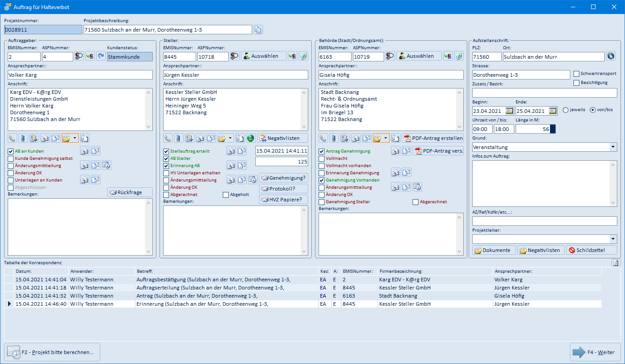Image resolution: width=625 pixels, height=364 pixels.
Task: Open the calendar picker for Ende date
Action: tap(553, 111)
